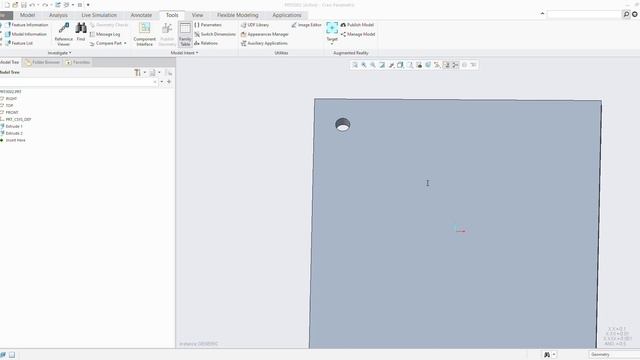Click Model Information button
Screen dimensions: 640x360
point(26,34)
